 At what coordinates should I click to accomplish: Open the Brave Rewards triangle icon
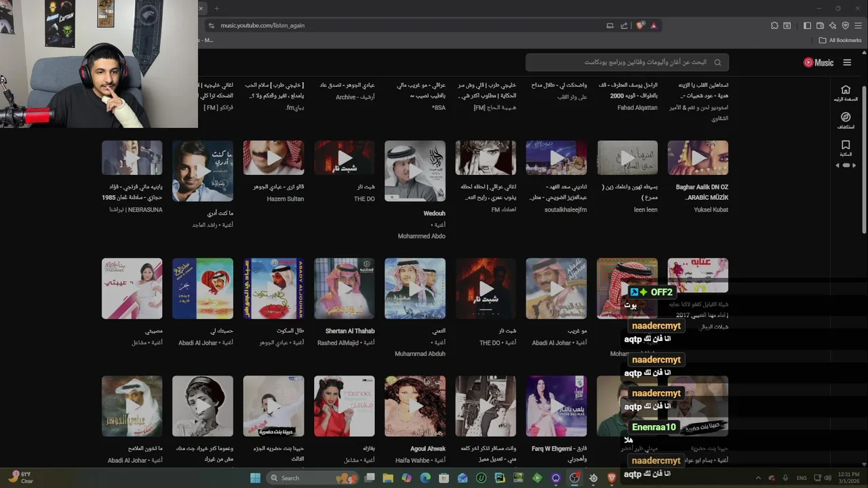coord(654,25)
